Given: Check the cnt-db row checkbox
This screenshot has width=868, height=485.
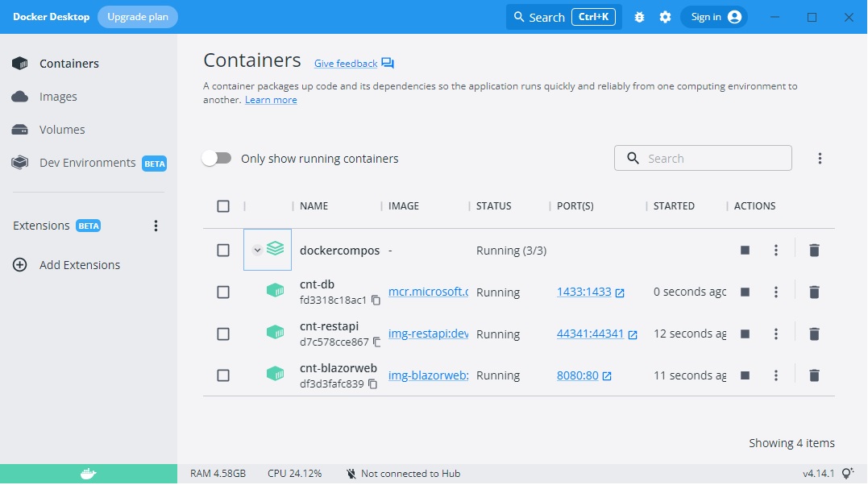Looking at the screenshot, I should pyautogui.click(x=223, y=292).
